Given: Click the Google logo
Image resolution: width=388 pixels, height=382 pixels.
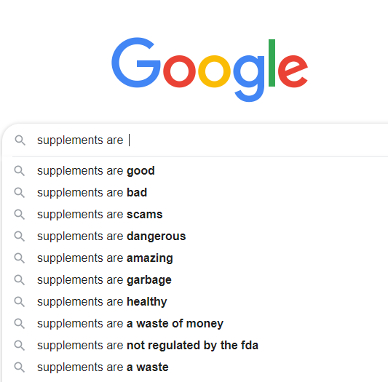Looking at the screenshot, I should [210, 69].
